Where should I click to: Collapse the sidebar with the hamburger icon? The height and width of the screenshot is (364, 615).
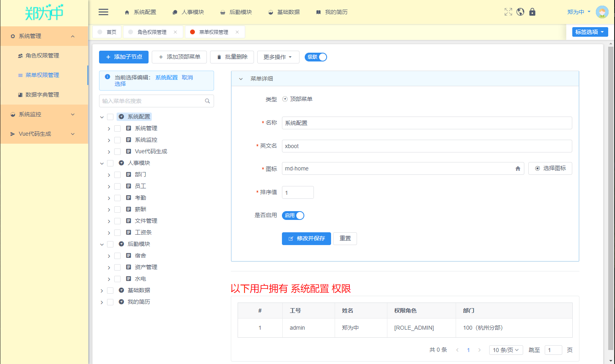coord(103,12)
